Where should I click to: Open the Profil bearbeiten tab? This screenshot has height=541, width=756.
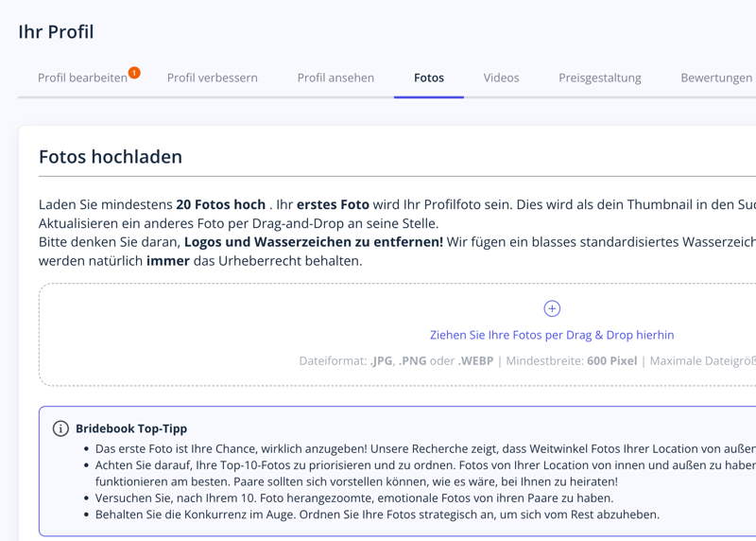coord(82,78)
